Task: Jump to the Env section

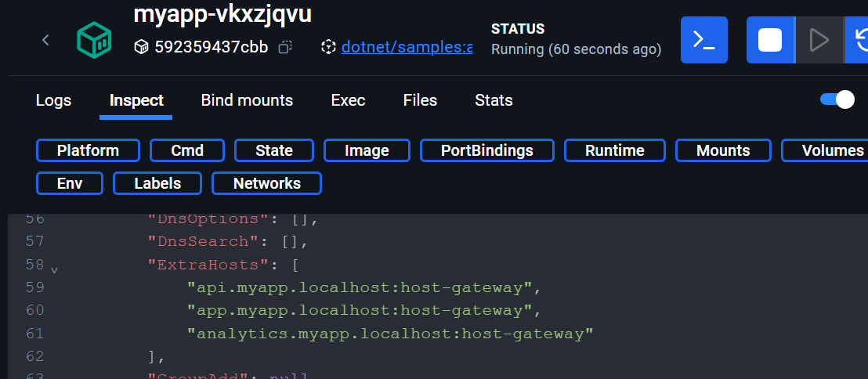Action: point(70,184)
